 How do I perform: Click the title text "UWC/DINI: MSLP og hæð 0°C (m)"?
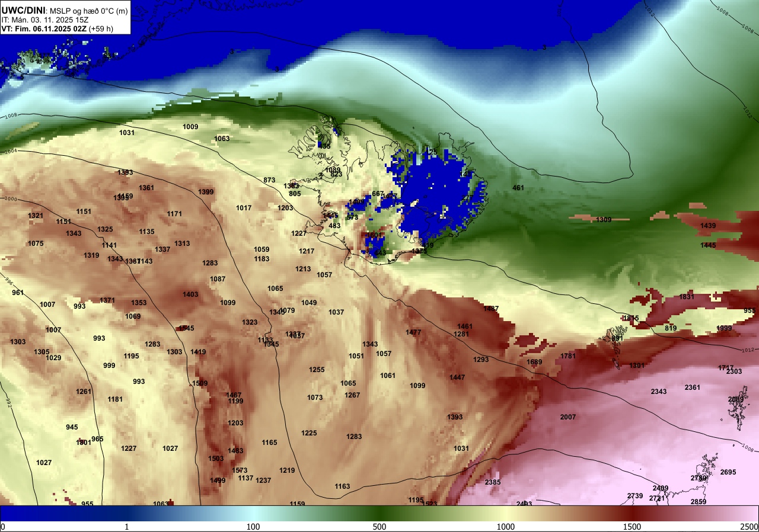pyautogui.click(x=64, y=10)
